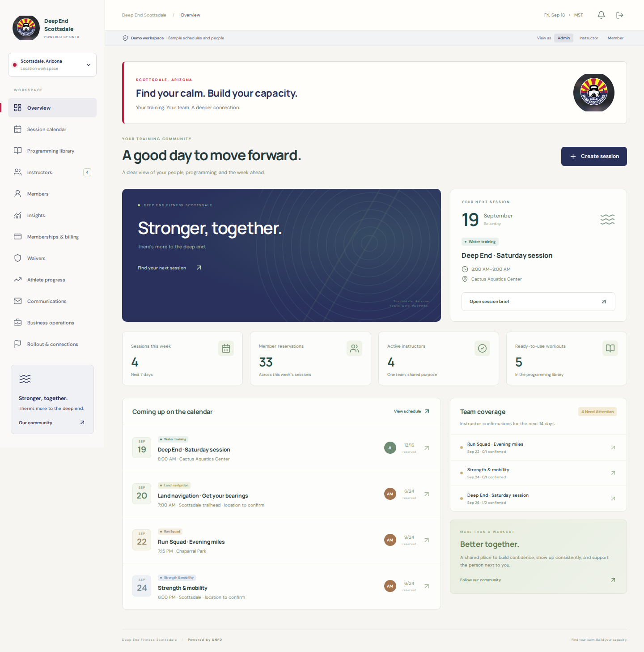Open Session calendar in sidebar
Viewport: 644px width, 652px height.
click(x=52, y=129)
